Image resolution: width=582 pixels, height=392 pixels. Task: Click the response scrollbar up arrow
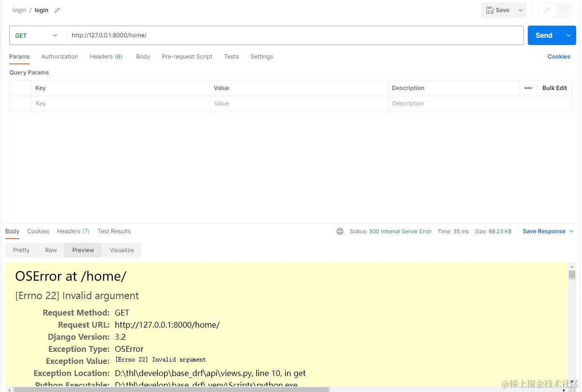pyautogui.click(x=572, y=267)
